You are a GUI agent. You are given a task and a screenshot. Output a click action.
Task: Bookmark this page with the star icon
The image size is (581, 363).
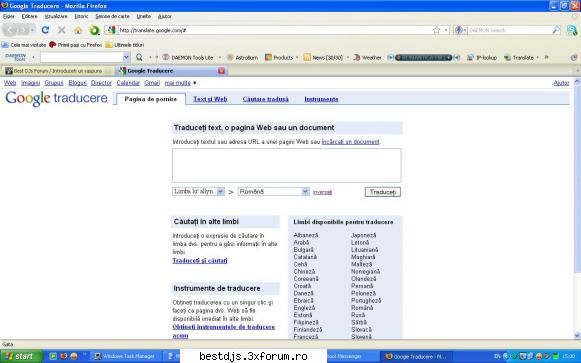click(x=436, y=30)
